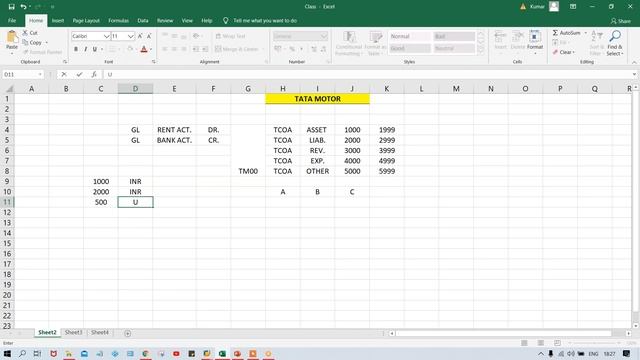Image resolution: width=640 pixels, height=360 pixels.
Task: Switch to the Page Layout tab
Action: (x=86, y=20)
